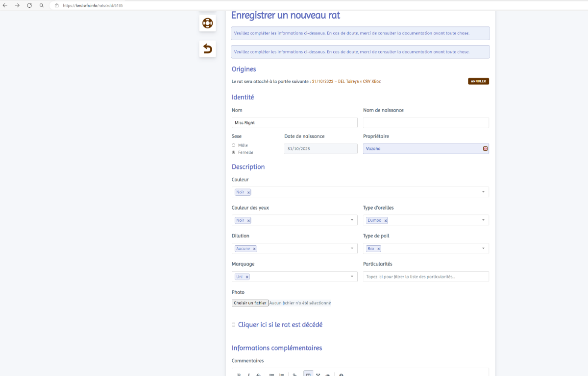Remove the Rex tag from Type de poil
This screenshot has height=376, width=588.
pyautogui.click(x=378, y=249)
